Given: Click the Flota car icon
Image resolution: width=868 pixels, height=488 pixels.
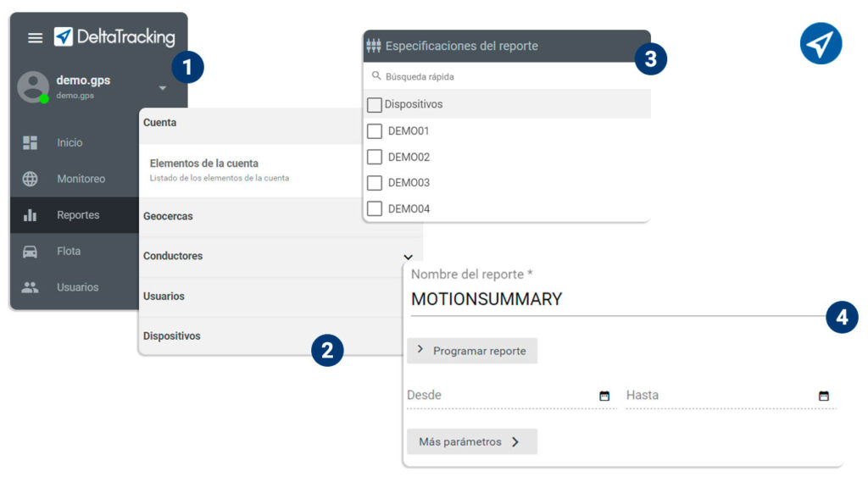Looking at the screenshot, I should tap(30, 252).
